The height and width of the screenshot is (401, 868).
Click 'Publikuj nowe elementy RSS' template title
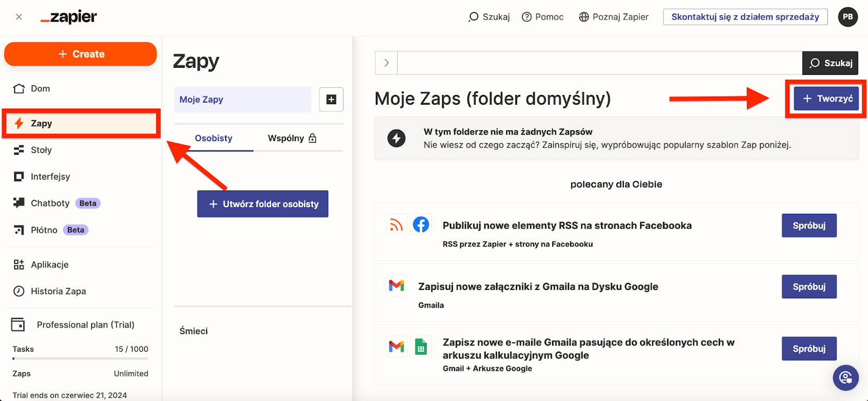pyautogui.click(x=567, y=226)
